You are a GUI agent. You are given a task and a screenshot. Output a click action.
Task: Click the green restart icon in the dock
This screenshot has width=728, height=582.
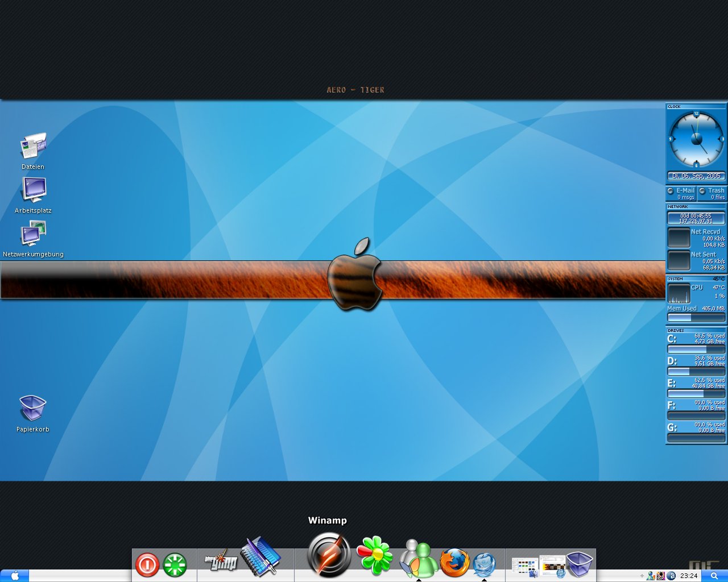(x=175, y=565)
